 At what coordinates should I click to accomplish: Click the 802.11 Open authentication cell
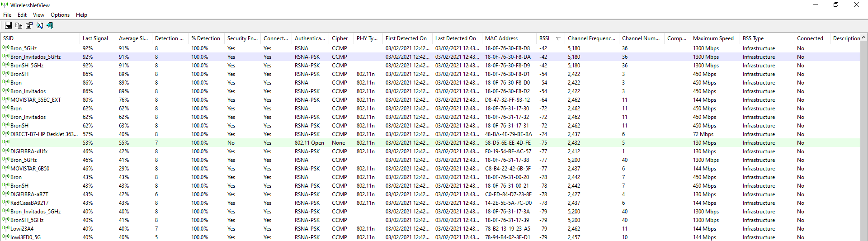coord(310,143)
